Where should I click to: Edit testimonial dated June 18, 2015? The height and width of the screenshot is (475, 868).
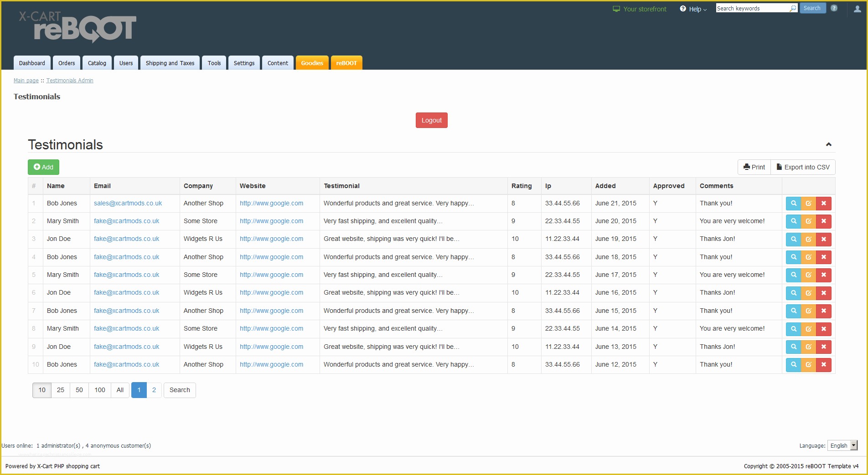[808, 257]
